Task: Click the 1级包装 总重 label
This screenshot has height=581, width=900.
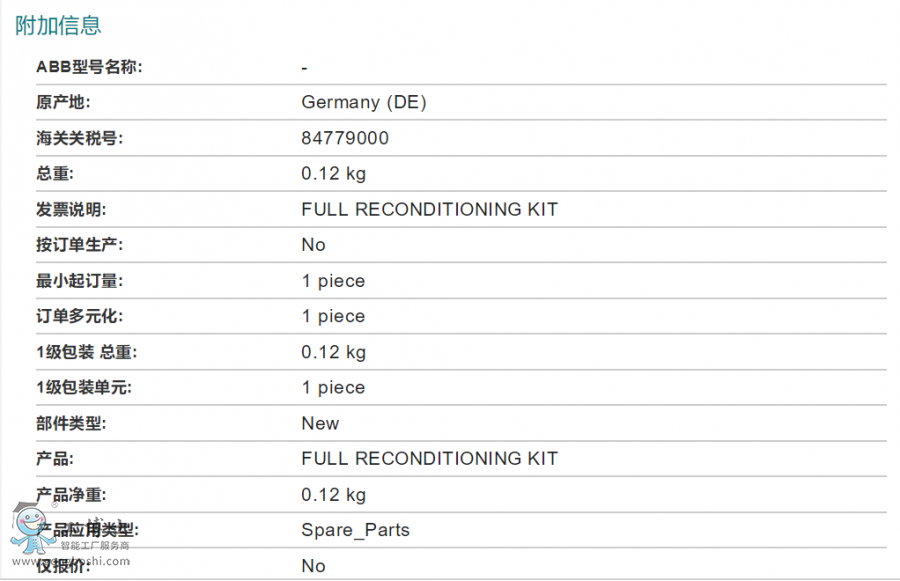Action: coord(87,352)
